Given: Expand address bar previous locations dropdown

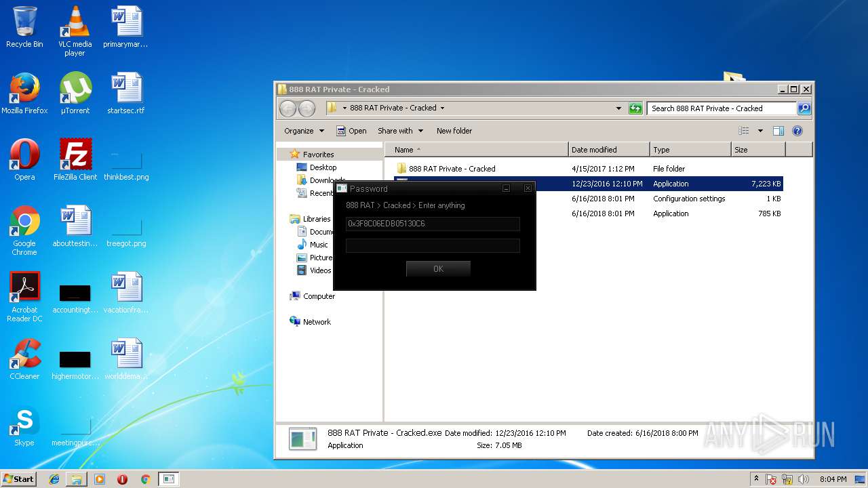Looking at the screenshot, I should tap(618, 108).
